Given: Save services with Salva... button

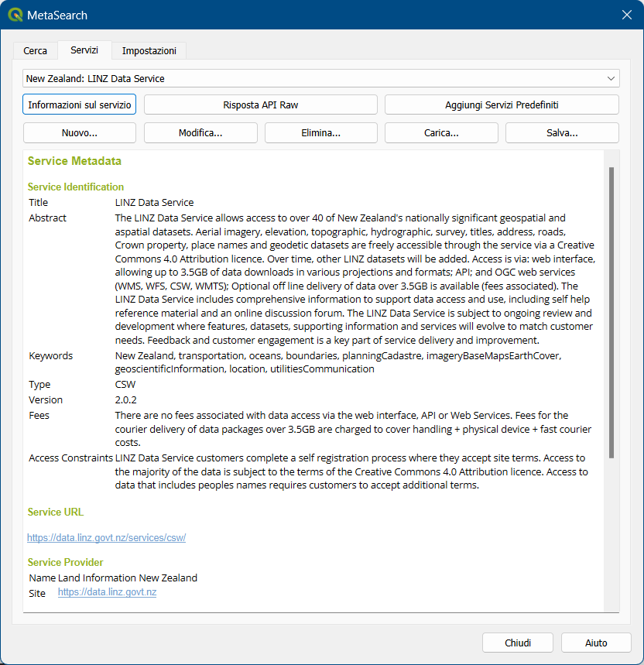Looking at the screenshot, I should [562, 132].
